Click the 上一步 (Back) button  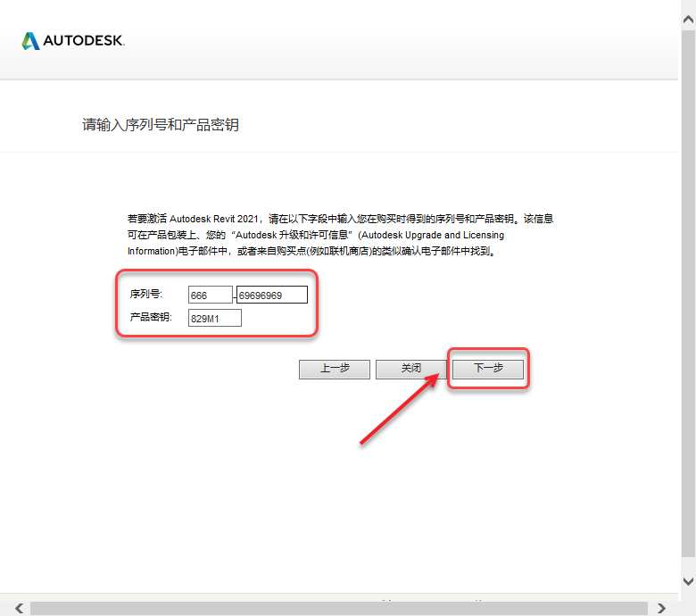point(335,369)
